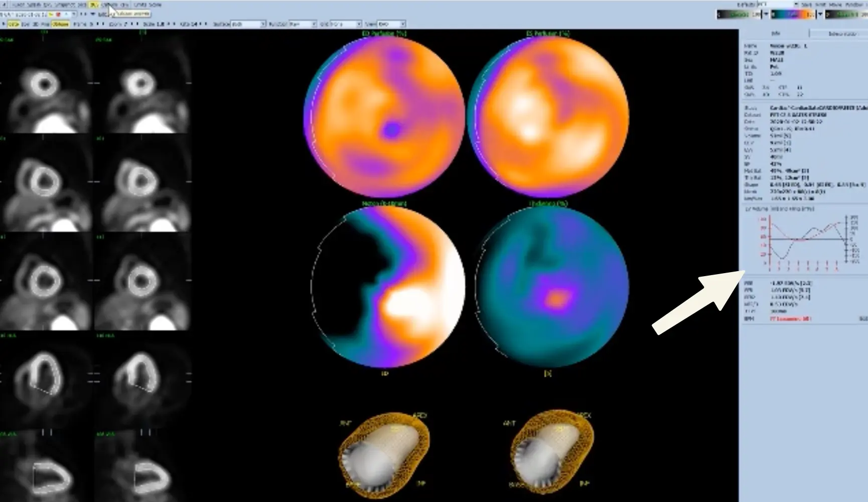Click the highlighted yellow button in top toolbar row
The width and height of the screenshot is (868, 502).
coord(94,5)
